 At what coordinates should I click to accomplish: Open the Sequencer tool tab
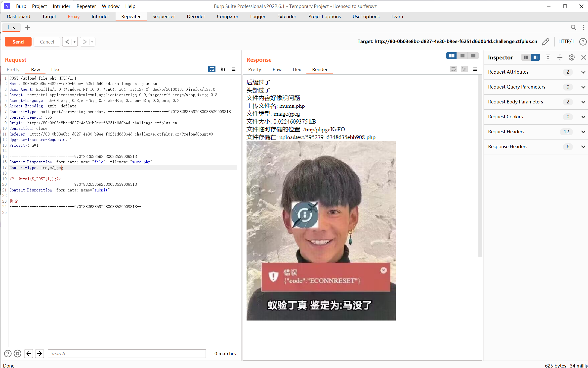(164, 16)
